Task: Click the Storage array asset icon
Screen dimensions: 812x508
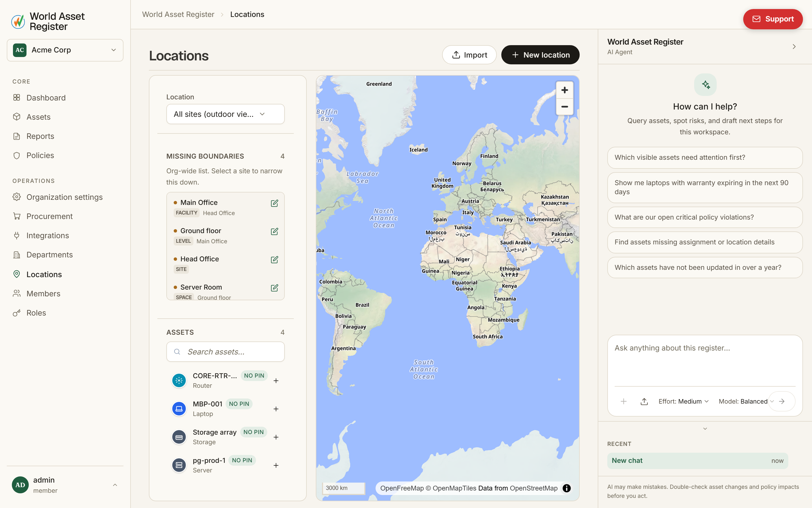Action: coord(179,437)
